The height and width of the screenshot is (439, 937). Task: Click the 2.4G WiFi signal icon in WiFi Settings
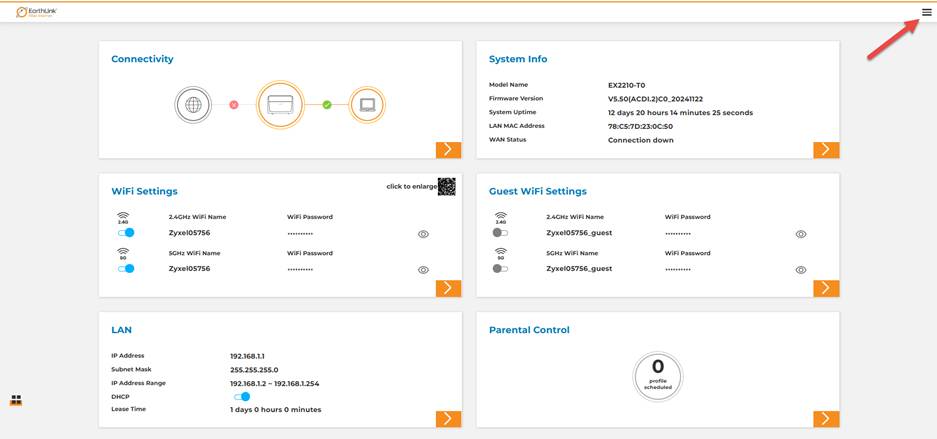point(123,217)
